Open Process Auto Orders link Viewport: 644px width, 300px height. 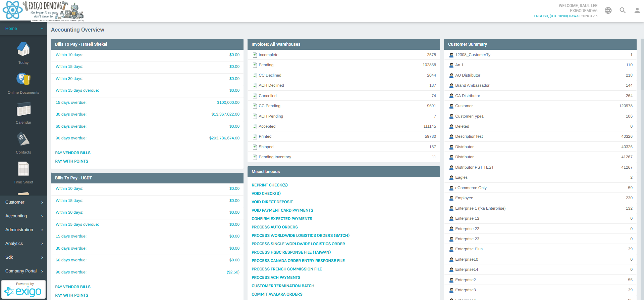point(275,227)
